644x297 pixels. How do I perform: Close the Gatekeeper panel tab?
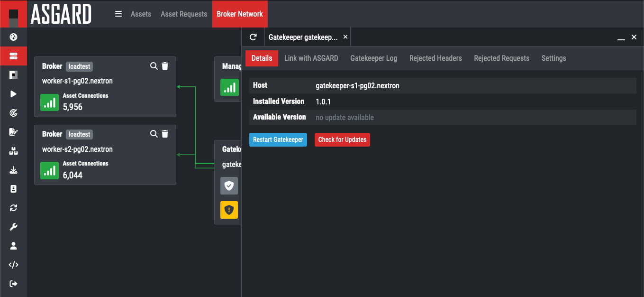click(x=345, y=37)
